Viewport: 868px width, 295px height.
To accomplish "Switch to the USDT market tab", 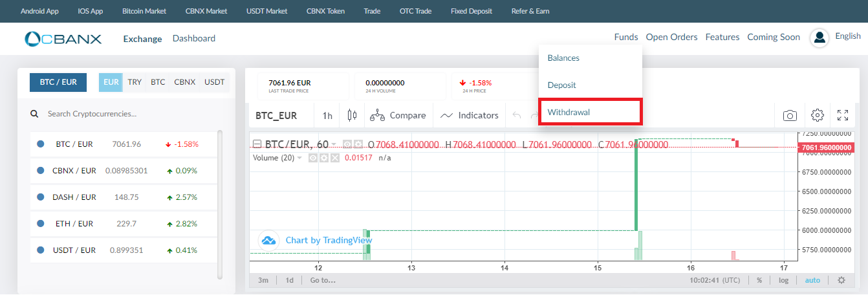I will point(215,82).
